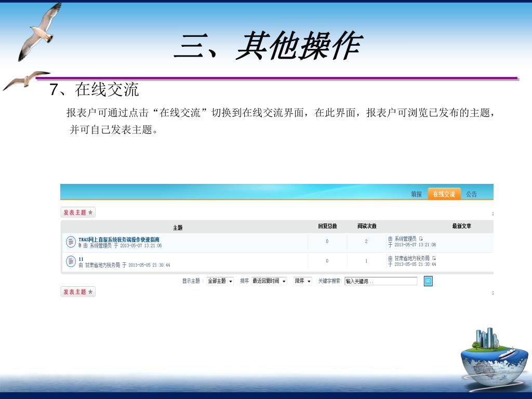Open the 降序 order dropdown
The image size is (532, 399).
(303, 281)
